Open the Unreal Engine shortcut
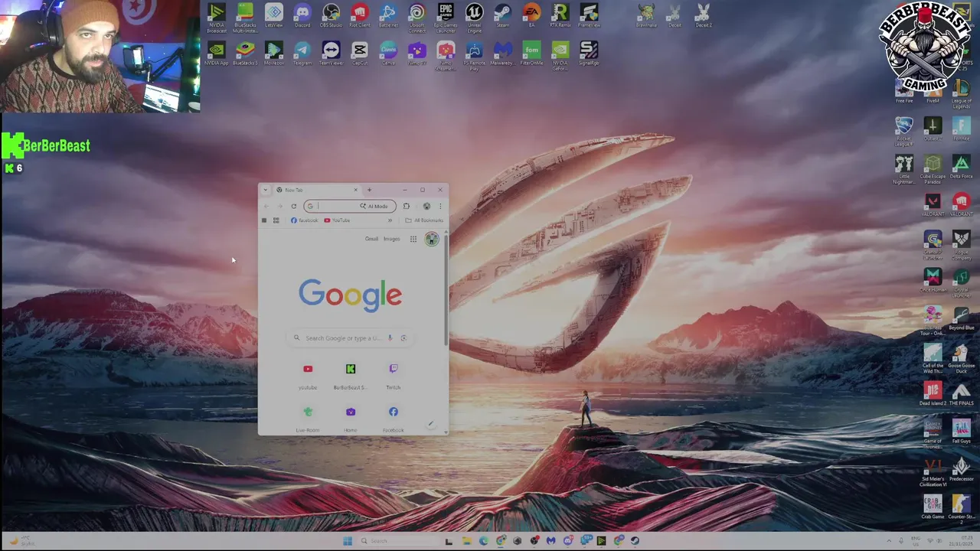Screen dimensions: 980x551 coord(474,17)
